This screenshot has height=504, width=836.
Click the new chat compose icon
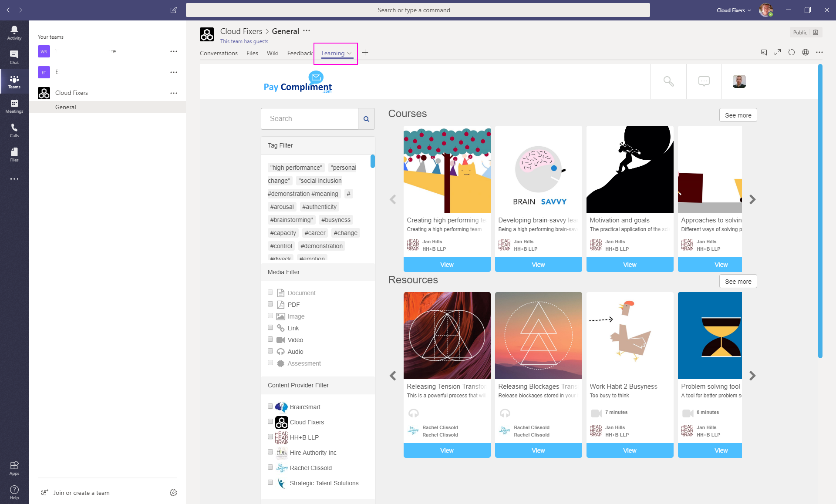(173, 10)
